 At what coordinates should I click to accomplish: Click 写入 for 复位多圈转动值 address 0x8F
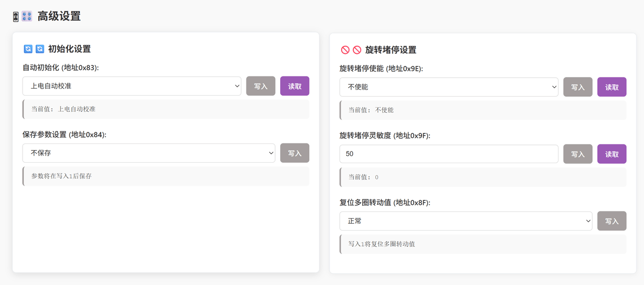click(611, 221)
